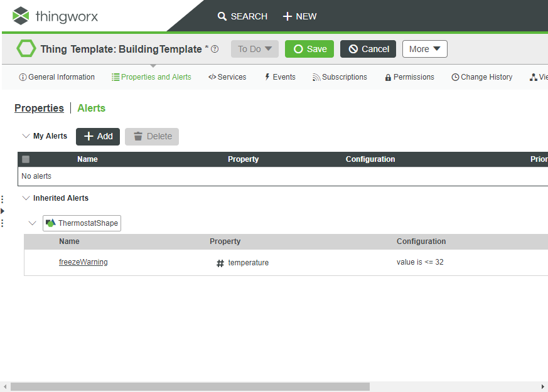Collapse the Inherited Alerts section
The image size is (548, 392).
pos(26,198)
